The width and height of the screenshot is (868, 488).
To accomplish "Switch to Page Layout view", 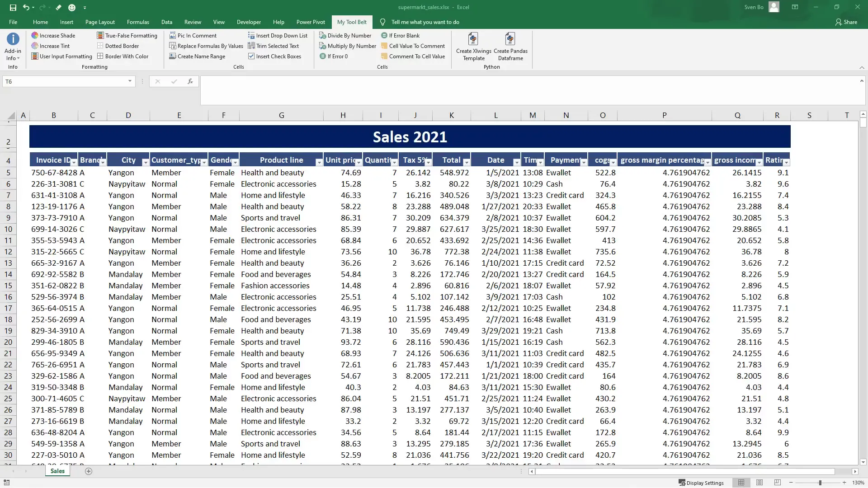I will (760, 483).
